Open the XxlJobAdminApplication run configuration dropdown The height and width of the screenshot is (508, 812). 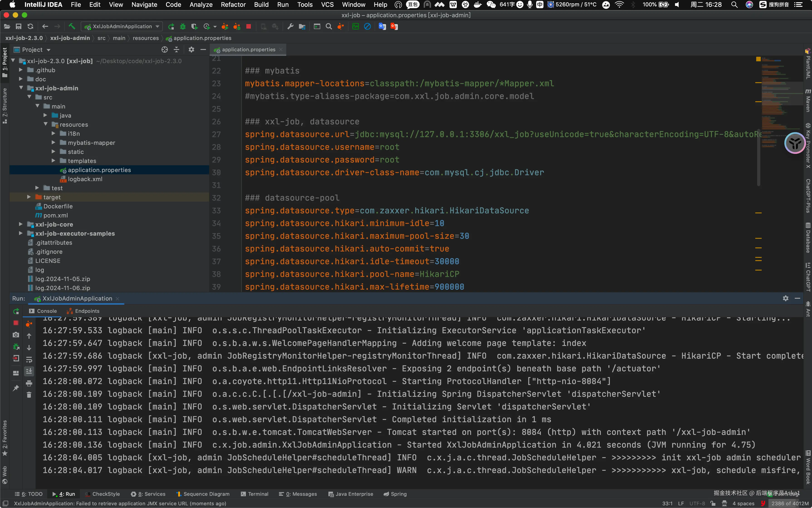(122, 26)
